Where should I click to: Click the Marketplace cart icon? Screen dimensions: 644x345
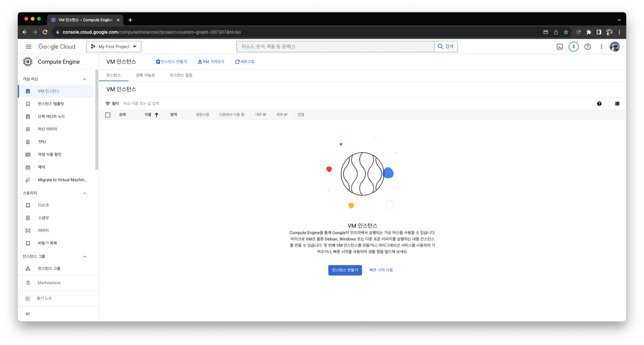28,283
